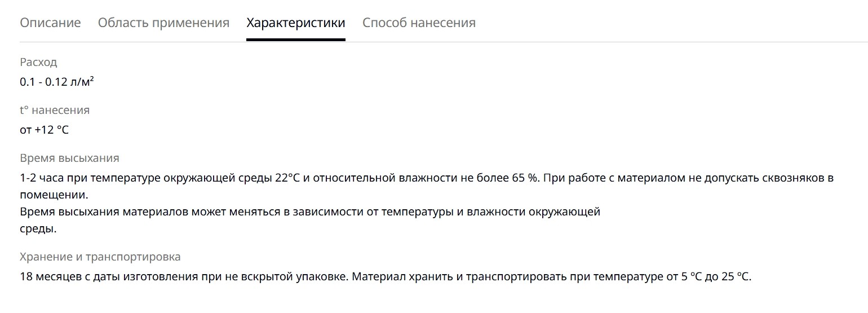Click the 18 месяцев storage text

(x=48, y=277)
